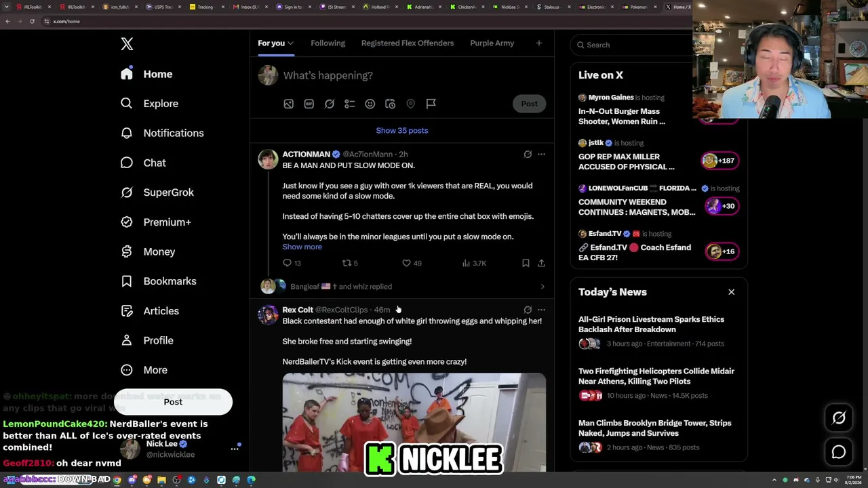Screen dimensions: 868x488
Task: Open All-Girl Prison Livestream news story
Action: point(658,331)
